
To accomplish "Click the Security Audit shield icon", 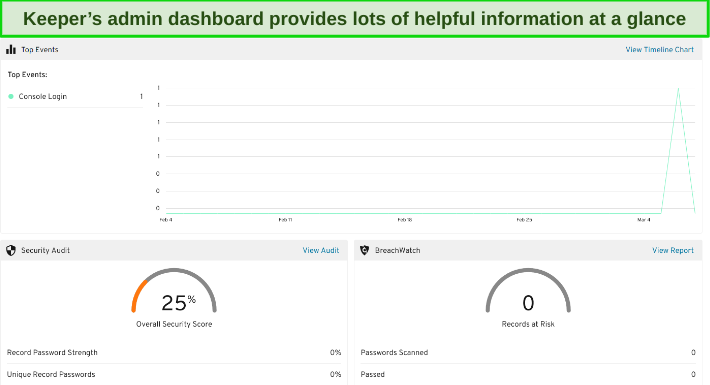I will (11, 250).
